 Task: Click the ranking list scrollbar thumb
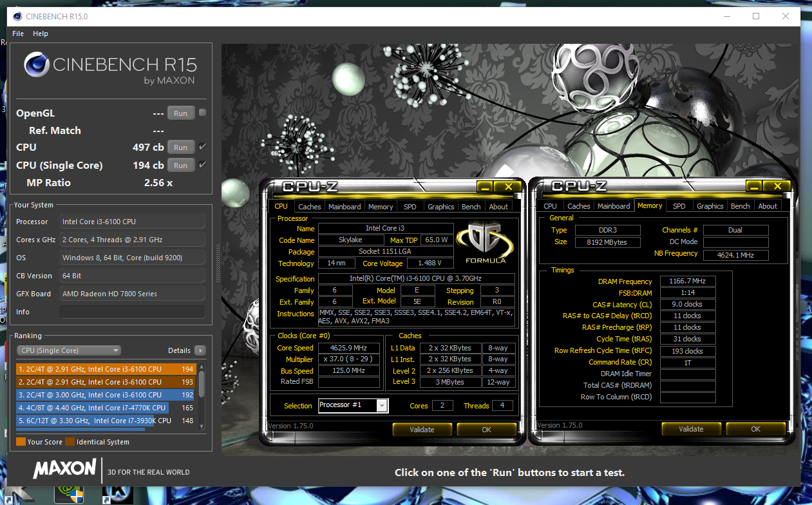(202, 383)
